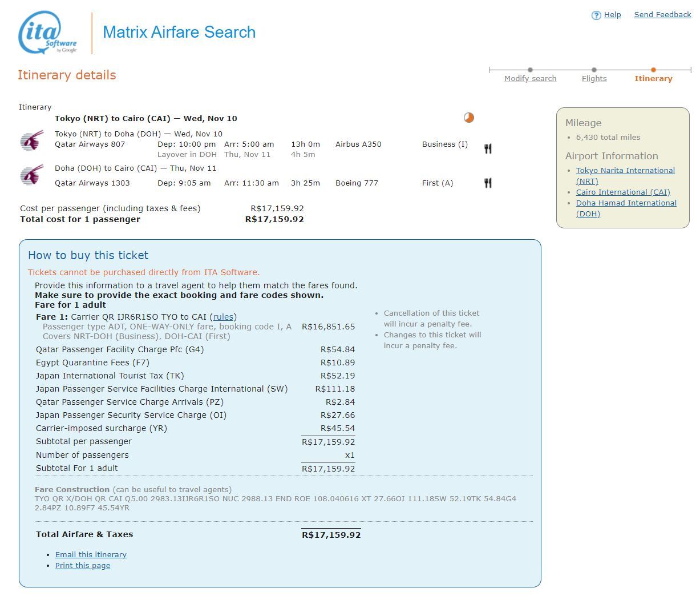Click Print this page
The height and width of the screenshot is (600, 700).
83,566
